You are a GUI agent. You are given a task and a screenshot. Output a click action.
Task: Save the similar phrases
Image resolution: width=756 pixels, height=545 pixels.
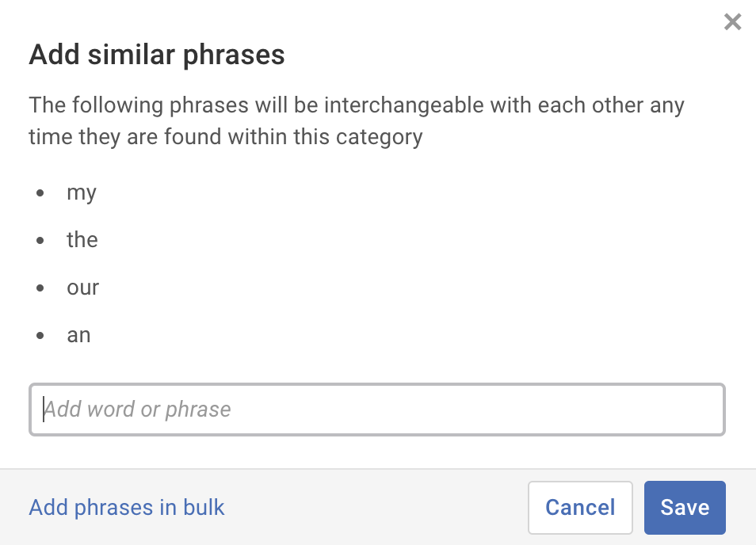coord(685,508)
